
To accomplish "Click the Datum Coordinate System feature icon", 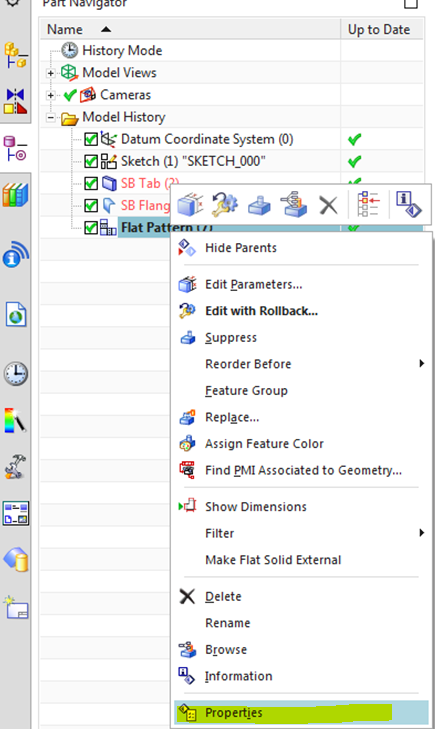I will click(x=109, y=139).
